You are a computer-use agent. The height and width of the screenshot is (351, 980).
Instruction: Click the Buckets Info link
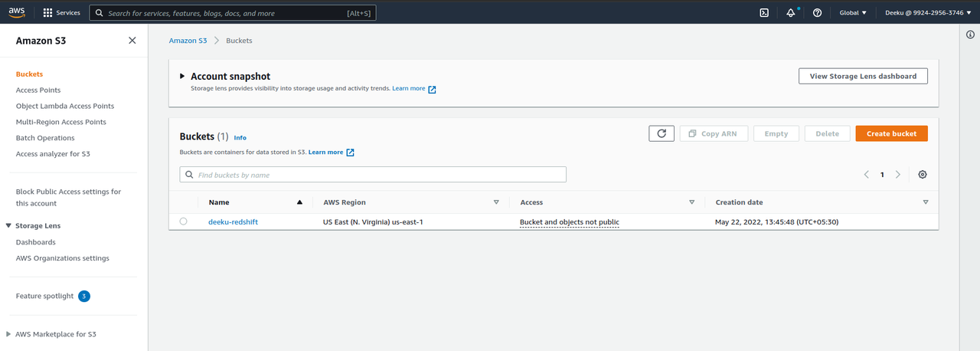(240, 138)
